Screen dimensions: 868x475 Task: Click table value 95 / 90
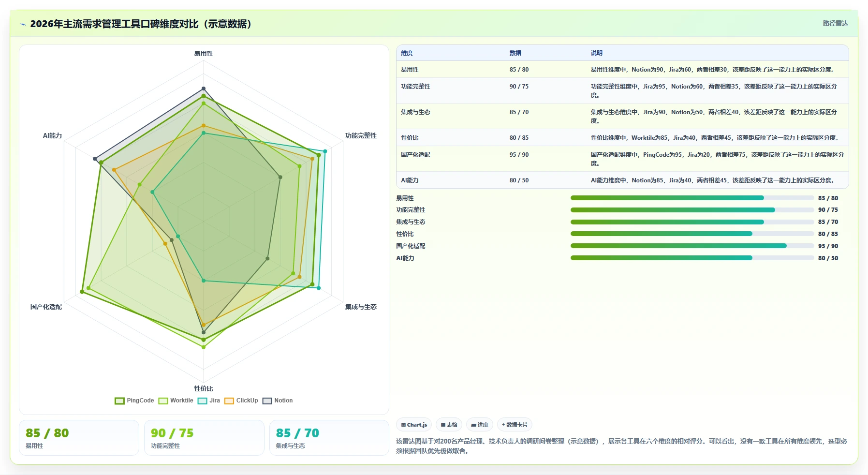[x=519, y=155]
